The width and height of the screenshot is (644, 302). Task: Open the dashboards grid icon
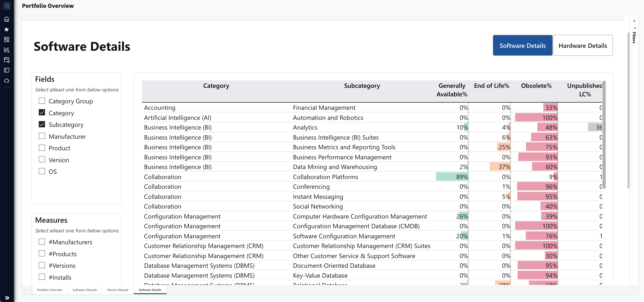(7, 39)
